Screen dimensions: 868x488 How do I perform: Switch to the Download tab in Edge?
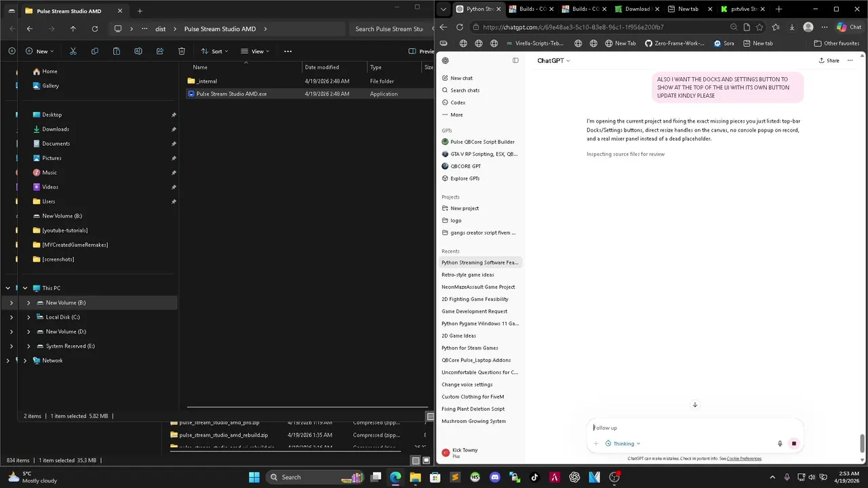[636, 9]
